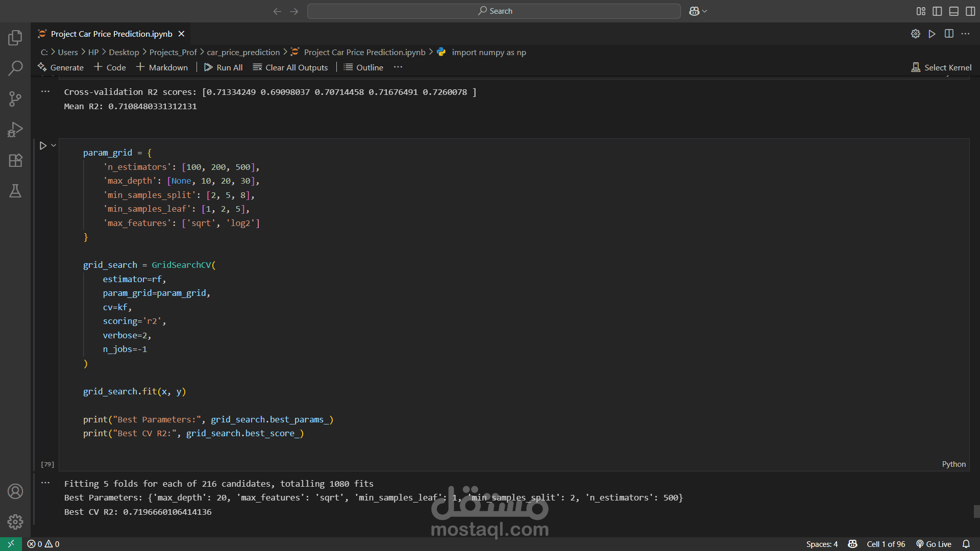Click Run All in the notebook toolbar

tap(223, 67)
